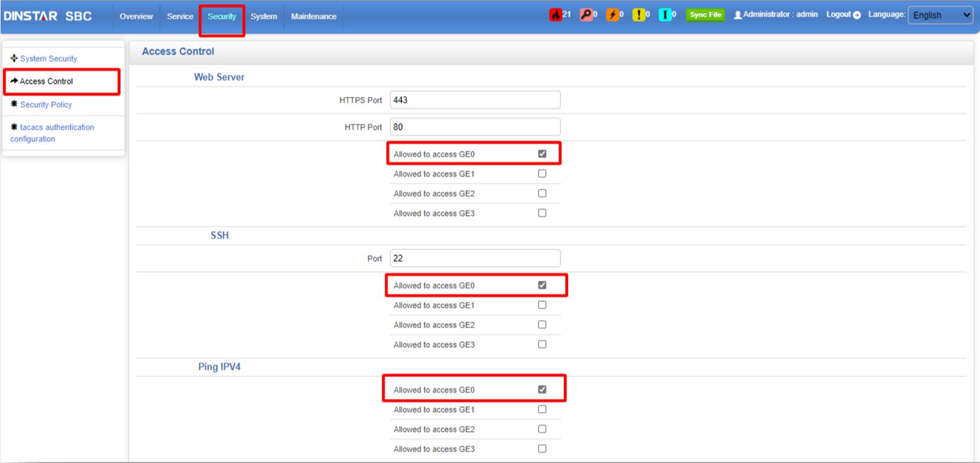Go to the Security Policy page
This screenshot has width=980, height=463.
(46, 105)
